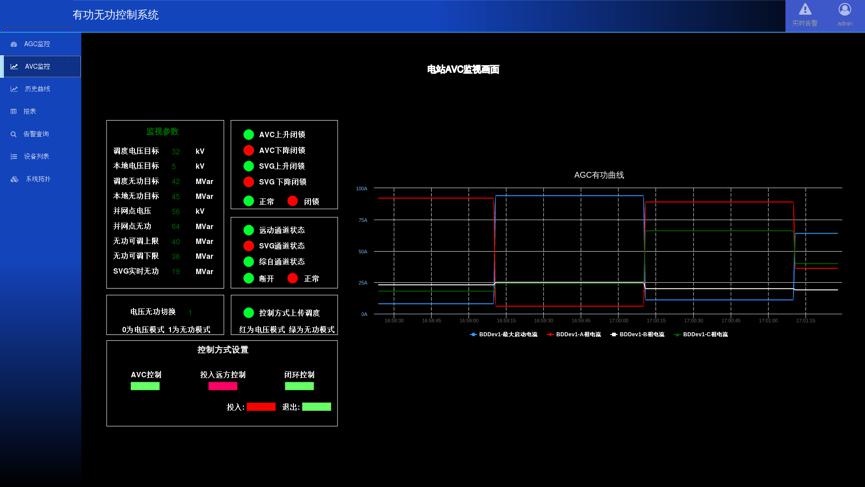Click the 报表 report icon in sidebar

(x=14, y=111)
